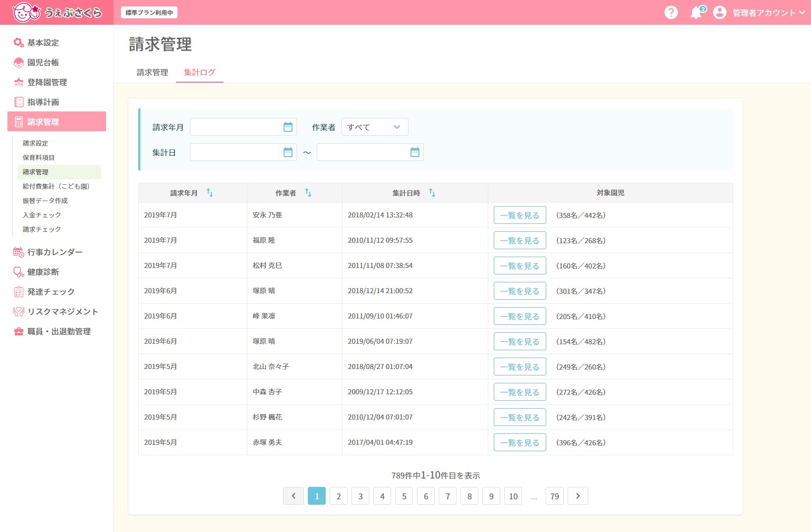Go to page 10
The image size is (811, 532).
(x=513, y=496)
